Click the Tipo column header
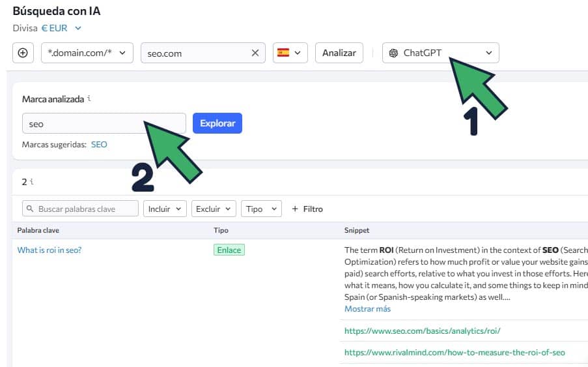588x367 pixels. pos(221,230)
